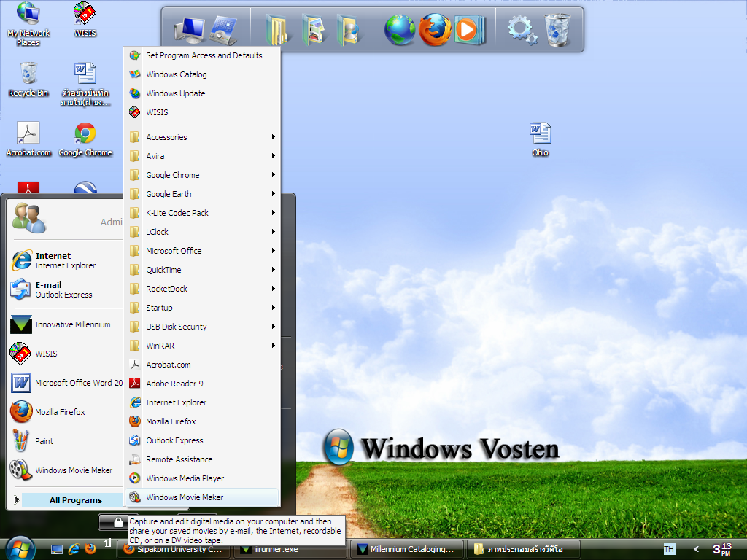Expand the Startup folder submenu
This screenshot has width=747, height=560.
point(202,308)
